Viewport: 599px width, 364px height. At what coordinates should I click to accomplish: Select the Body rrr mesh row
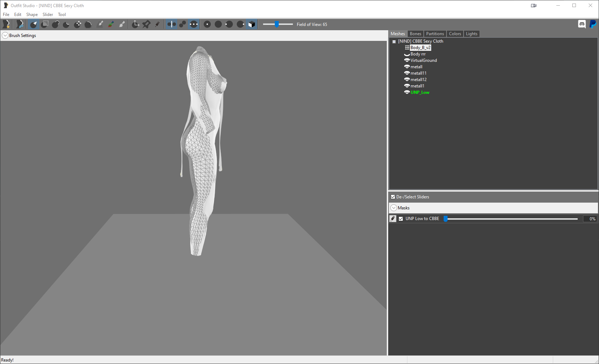coord(418,54)
